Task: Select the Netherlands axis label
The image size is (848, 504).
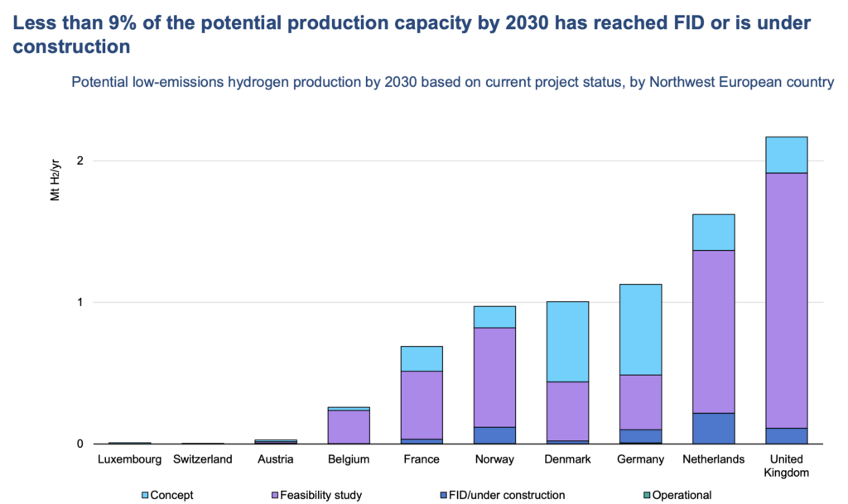Action: [x=713, y=459]
